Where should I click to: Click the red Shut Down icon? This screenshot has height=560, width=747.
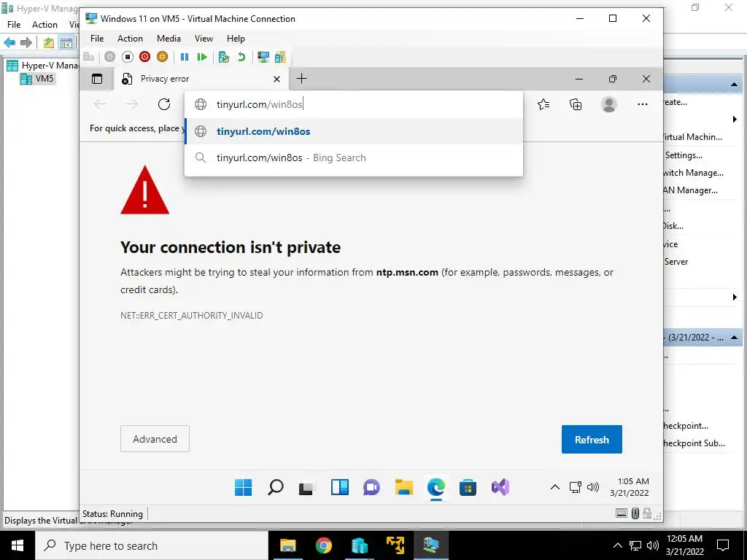pos(145,57)
